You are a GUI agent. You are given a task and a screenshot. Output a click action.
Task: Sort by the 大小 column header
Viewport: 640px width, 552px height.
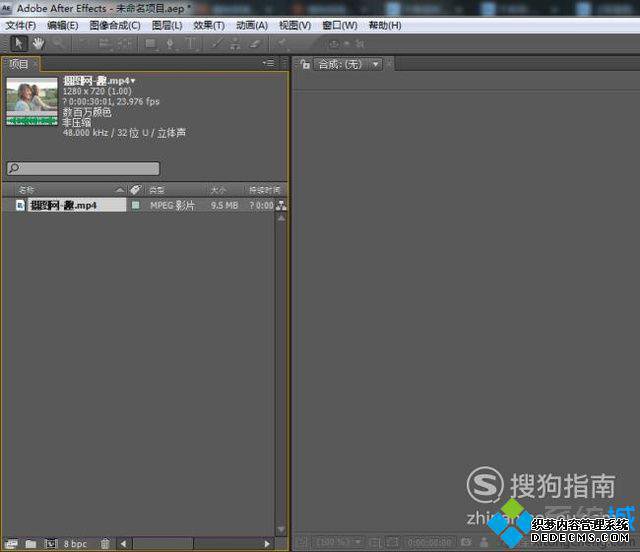pyautogui.click(x=218, y=190)
